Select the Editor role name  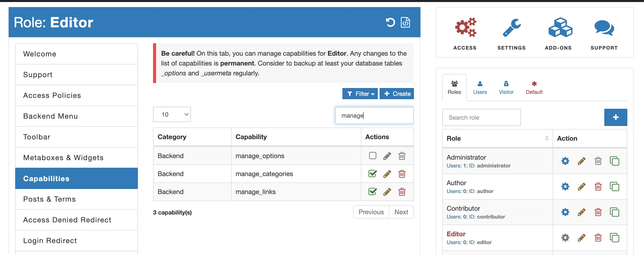(456, 234)
